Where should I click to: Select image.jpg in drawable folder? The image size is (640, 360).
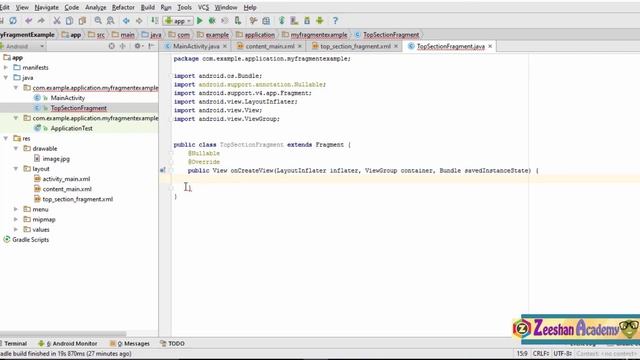coord(56,159)
